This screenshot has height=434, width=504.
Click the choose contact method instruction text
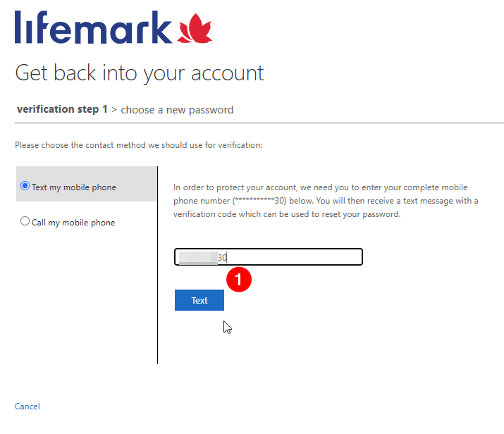(139, 145)
